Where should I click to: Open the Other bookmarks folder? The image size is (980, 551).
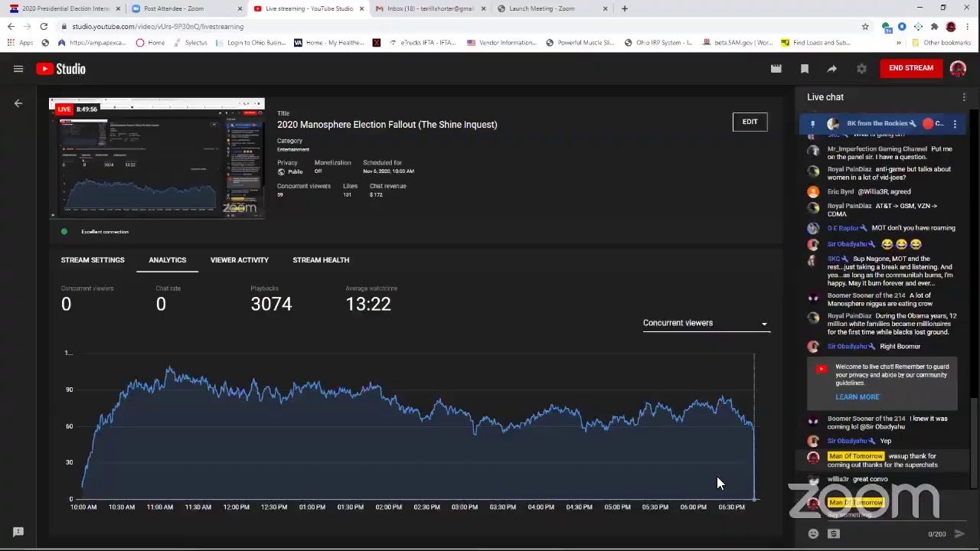[940, 43]
